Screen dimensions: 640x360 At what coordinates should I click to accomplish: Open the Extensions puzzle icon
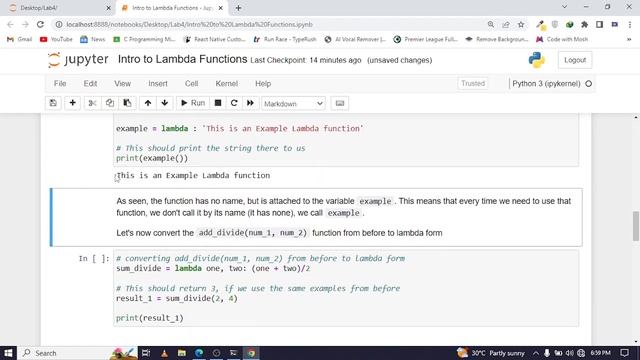tap(584, 24)
